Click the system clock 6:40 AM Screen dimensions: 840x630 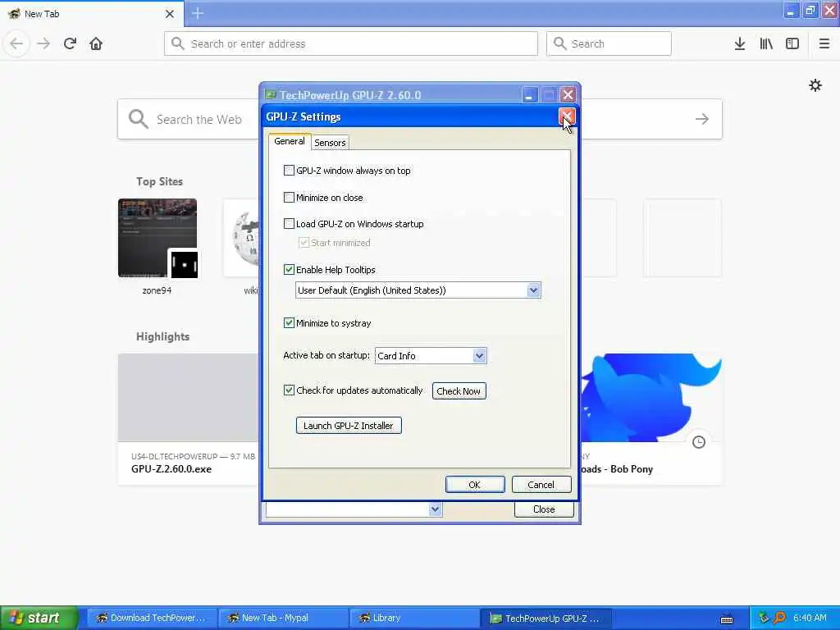pos(810,618)
